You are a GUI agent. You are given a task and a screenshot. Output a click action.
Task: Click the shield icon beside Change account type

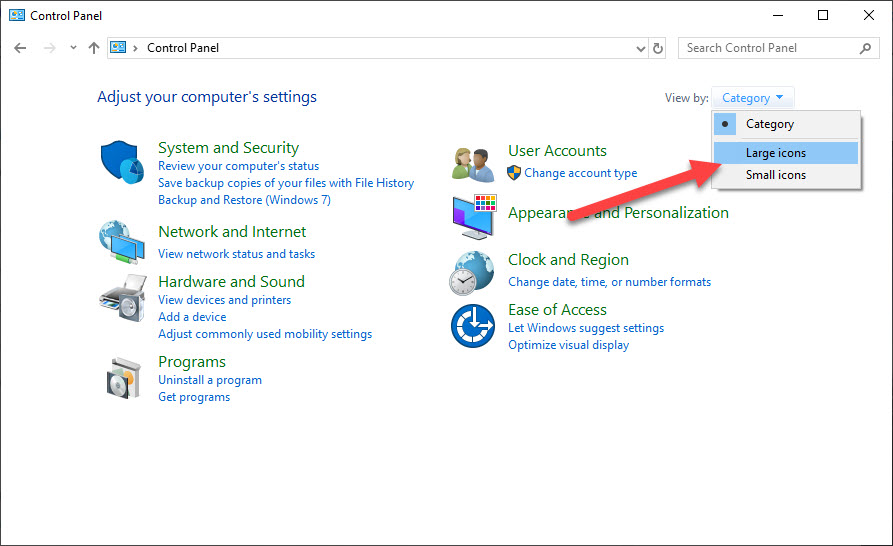click(x=514, y=173)
